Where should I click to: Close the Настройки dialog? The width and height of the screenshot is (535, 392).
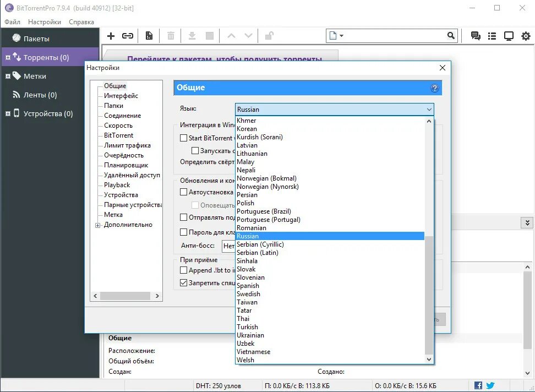(443, 68)
